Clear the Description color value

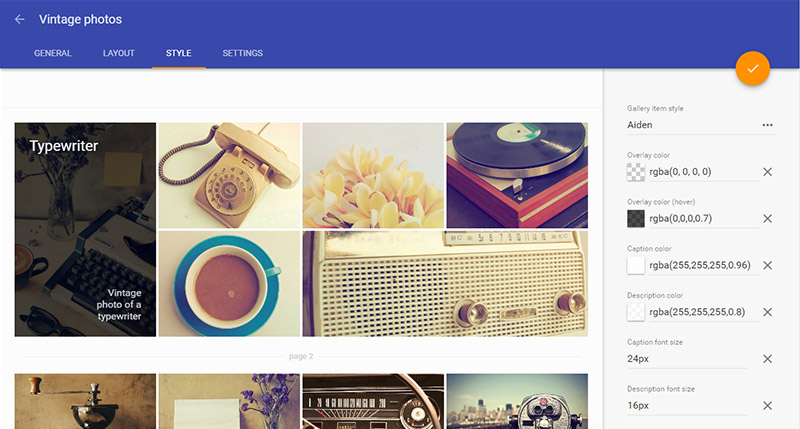(x=767, y=312)
